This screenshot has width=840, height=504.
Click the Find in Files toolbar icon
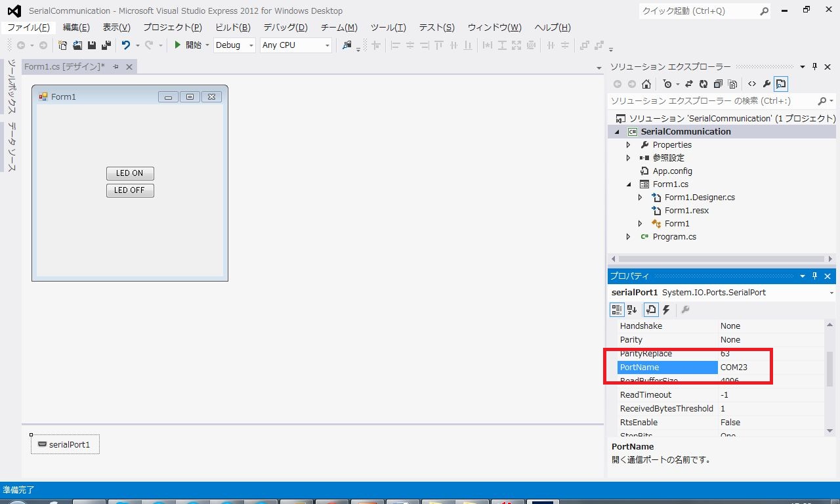347,45
